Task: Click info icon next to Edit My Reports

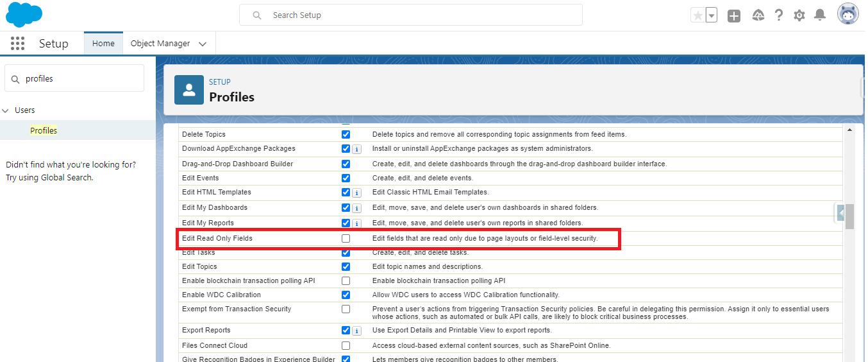Action: click(357, 223)
